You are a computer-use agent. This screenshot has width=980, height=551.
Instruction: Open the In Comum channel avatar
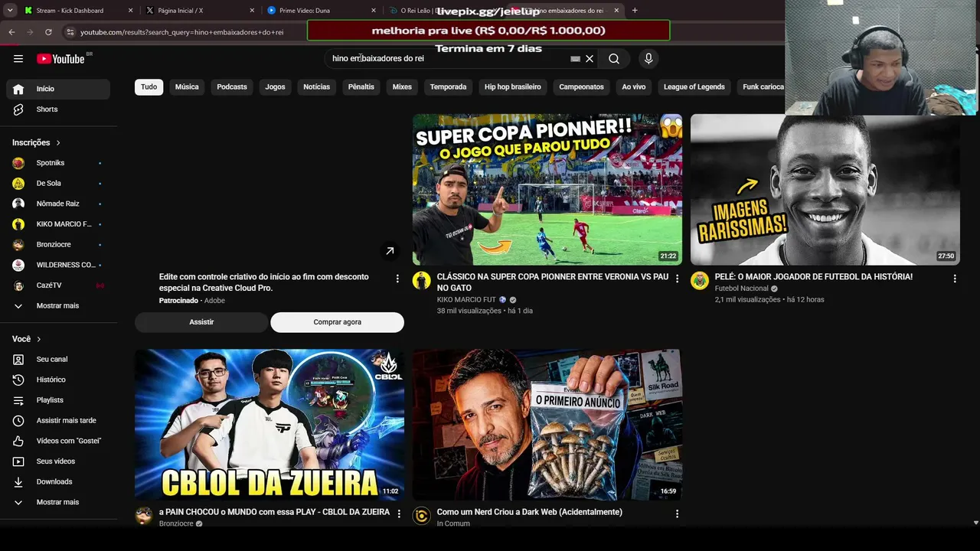tap(422, 516)
